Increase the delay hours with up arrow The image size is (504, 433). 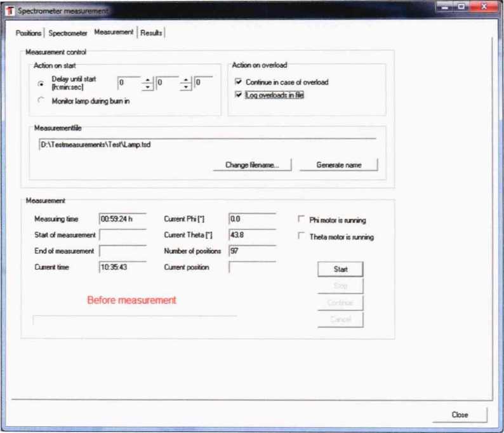[147, 79]
